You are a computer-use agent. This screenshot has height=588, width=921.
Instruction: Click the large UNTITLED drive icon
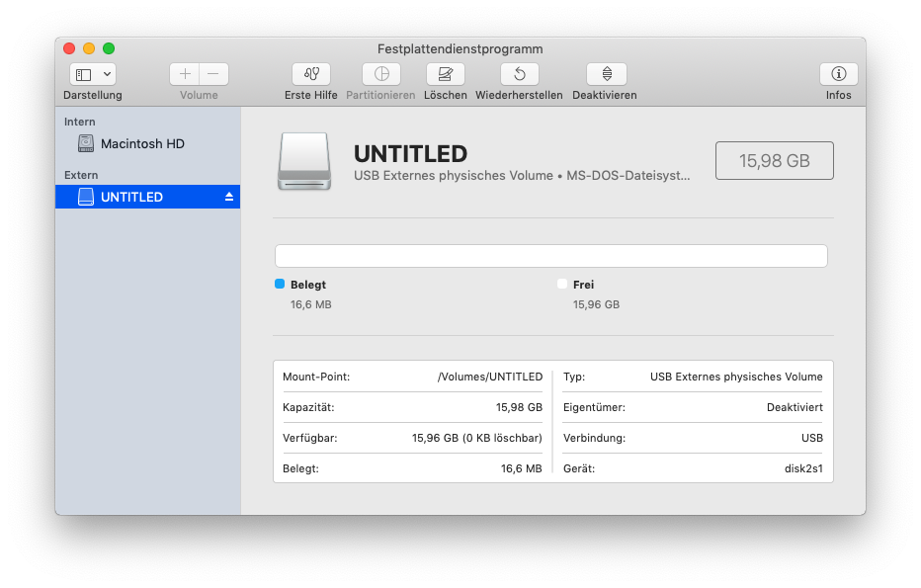coord(305,162)
